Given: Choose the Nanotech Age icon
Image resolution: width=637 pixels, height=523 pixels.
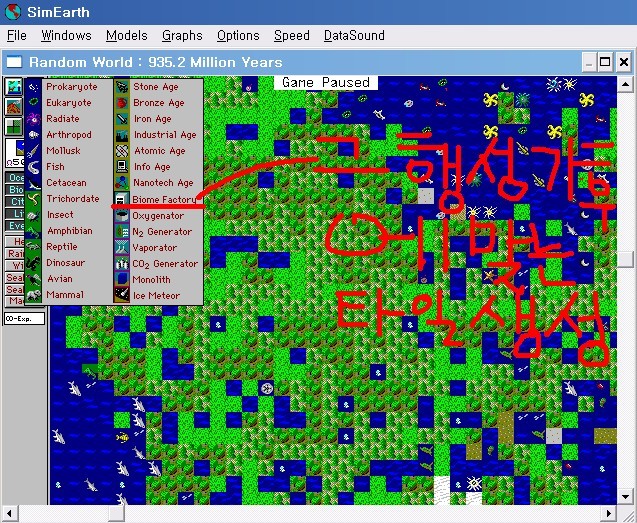Looking at the screenshot, I should 121,183.
